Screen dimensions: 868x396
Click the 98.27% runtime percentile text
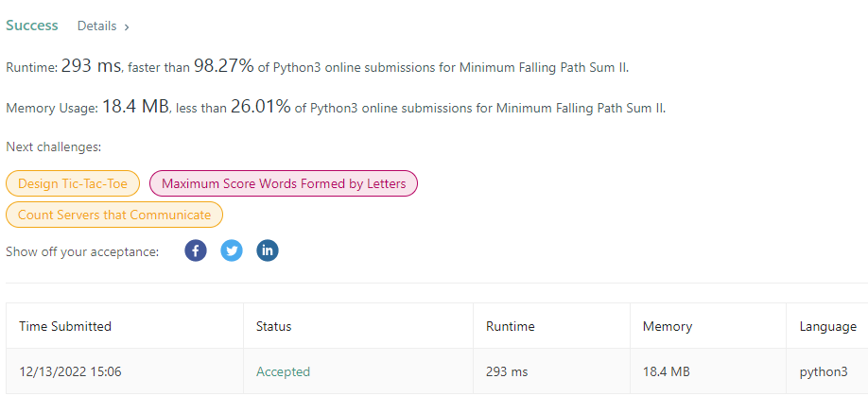[224, 66]
